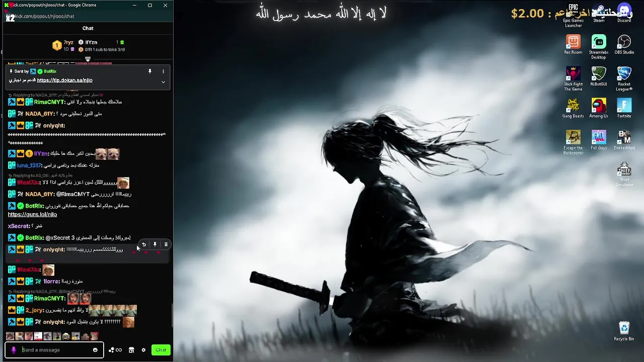Viewport: 644px width, 362px height.
Task: Pick first quick emote below chat
Action: [x=10, y=336]
